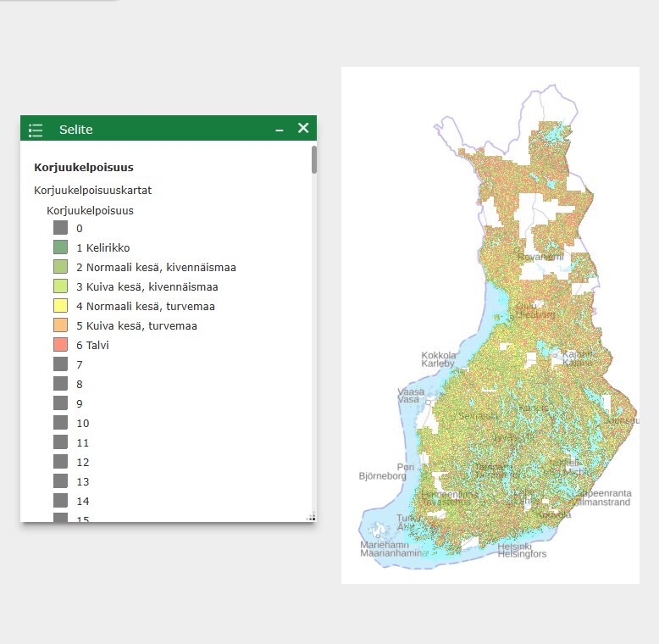Select the green 1 Kelirikko swatch
The height and width of the screenshot is (644, 659).
point(60,247)
